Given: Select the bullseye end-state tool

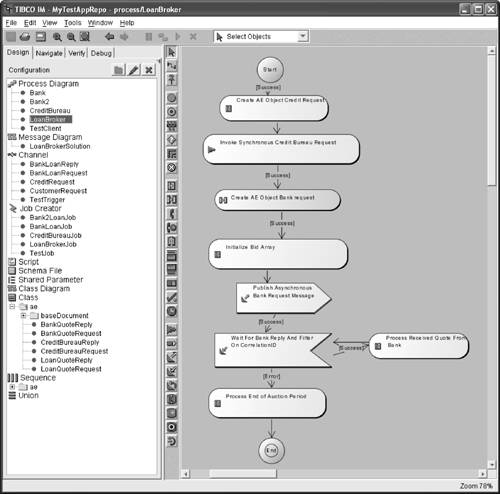Looking at the screenshot, I should (171, 112).
